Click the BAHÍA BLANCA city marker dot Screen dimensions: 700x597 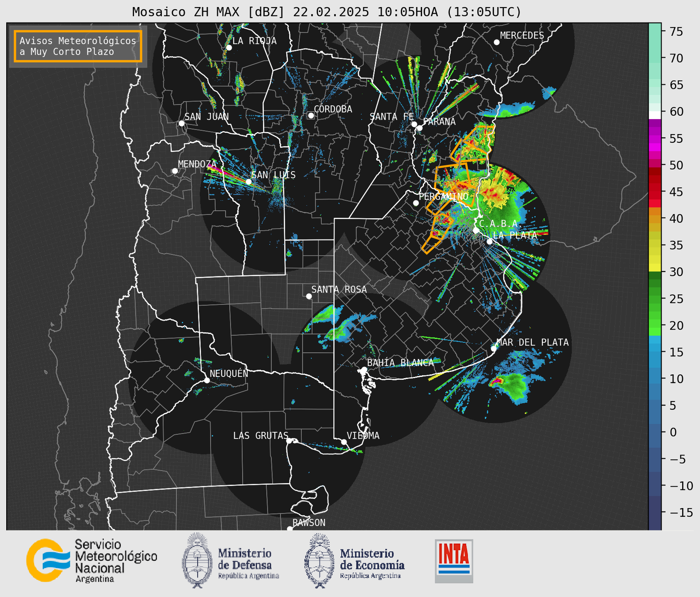click(x=364, y=369)
